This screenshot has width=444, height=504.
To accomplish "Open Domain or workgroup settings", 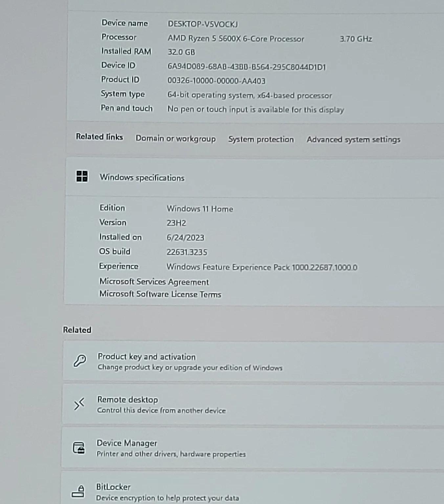I will (x=175, y=139).
